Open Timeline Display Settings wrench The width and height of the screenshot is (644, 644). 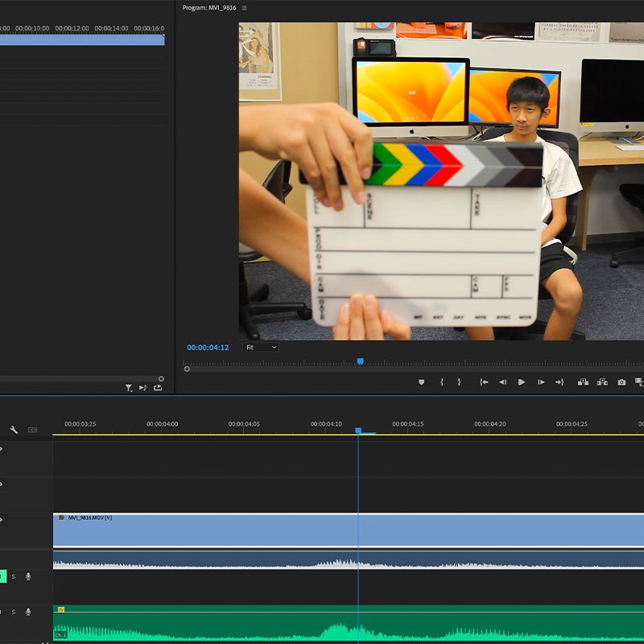(14, 430)
